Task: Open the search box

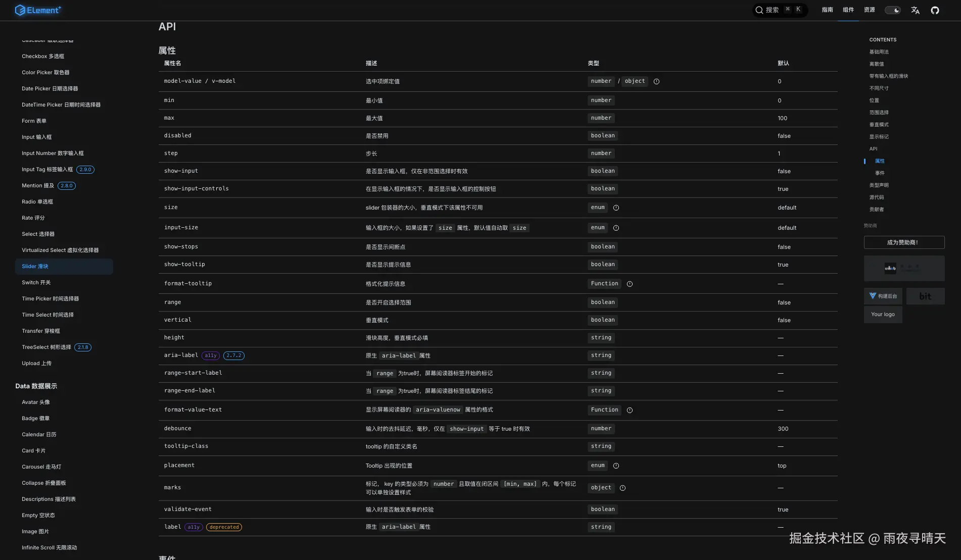Action: (x=780, y=10)
